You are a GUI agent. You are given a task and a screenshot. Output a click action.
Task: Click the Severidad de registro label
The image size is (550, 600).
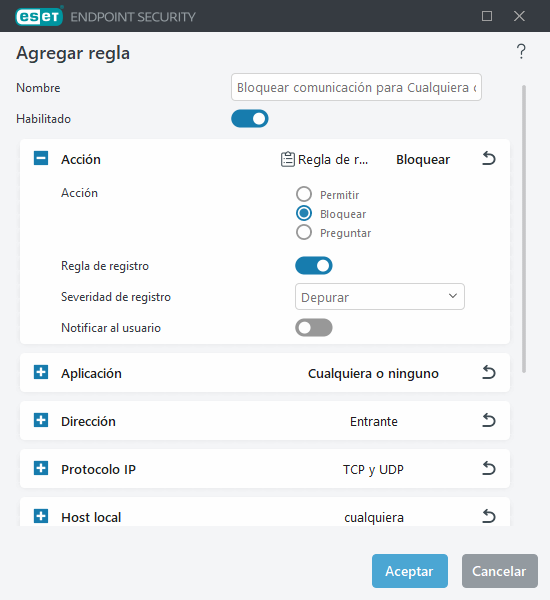tap(116, 297)
